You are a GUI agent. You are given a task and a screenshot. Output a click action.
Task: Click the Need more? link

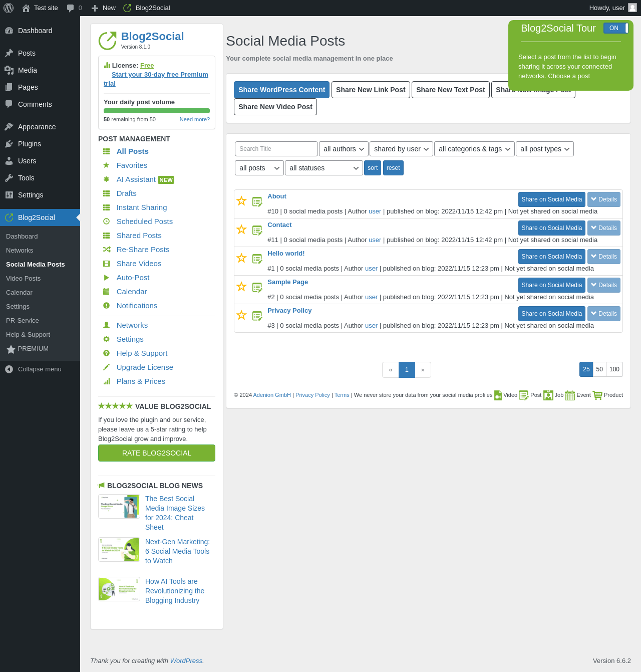[x=195, y=119]
